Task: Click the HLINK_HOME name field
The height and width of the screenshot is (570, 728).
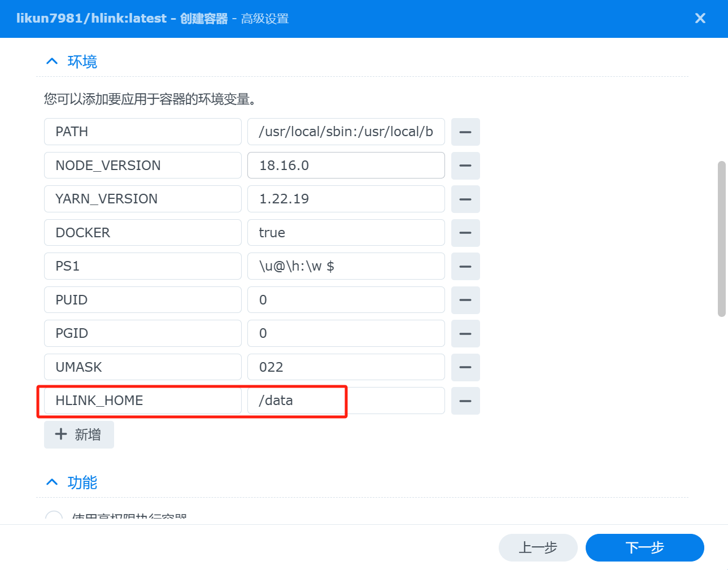Action: click(x=142, y=401)
